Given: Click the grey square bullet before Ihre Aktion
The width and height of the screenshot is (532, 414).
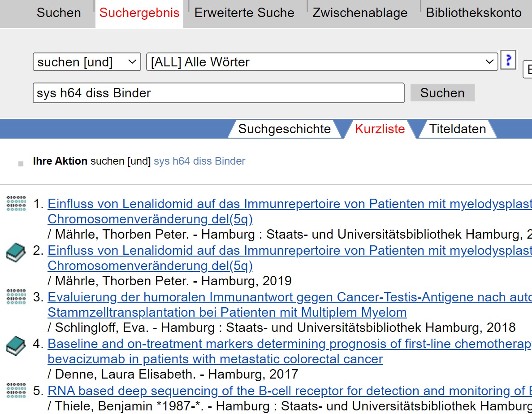Looking at the screenshot, I should [21, 164].
